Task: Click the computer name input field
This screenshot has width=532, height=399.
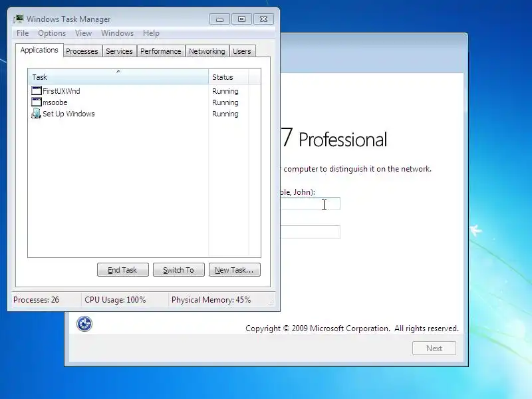Action: tap(310, 232)
